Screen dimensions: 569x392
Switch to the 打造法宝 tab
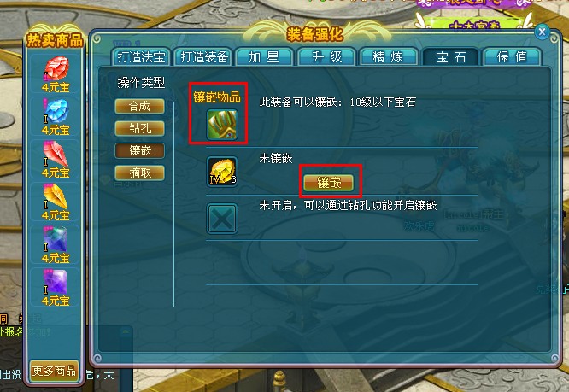pos(141,57)
